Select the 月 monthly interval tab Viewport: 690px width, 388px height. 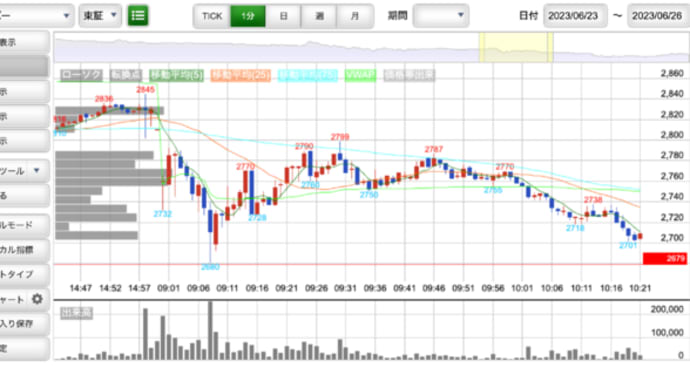tap(355, 16)
